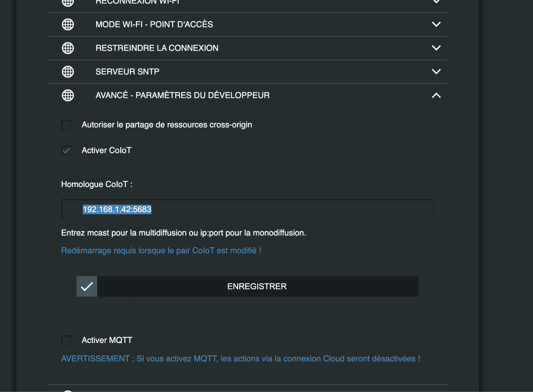Viewport: 533px width, 392px height.
Task: Collapse the Avancé Paramètres du développeur section
Action: click(436, 95)
